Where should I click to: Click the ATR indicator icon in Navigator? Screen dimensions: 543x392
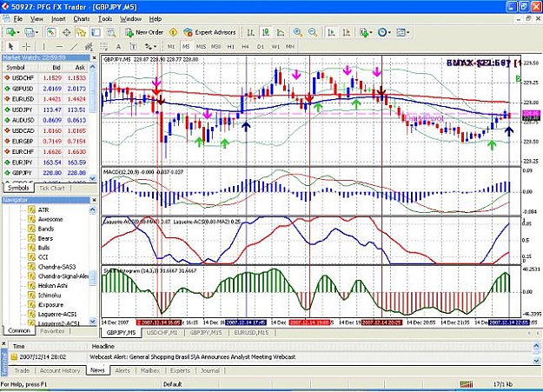31,209
